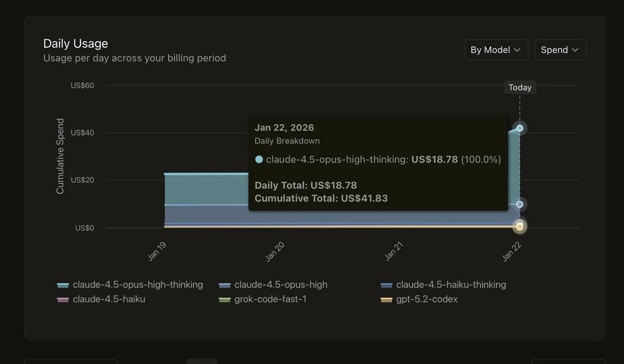Click the Today marker label
Image resolution: width=624 pixels, height=364 pixels.
[x=520, y=88]
